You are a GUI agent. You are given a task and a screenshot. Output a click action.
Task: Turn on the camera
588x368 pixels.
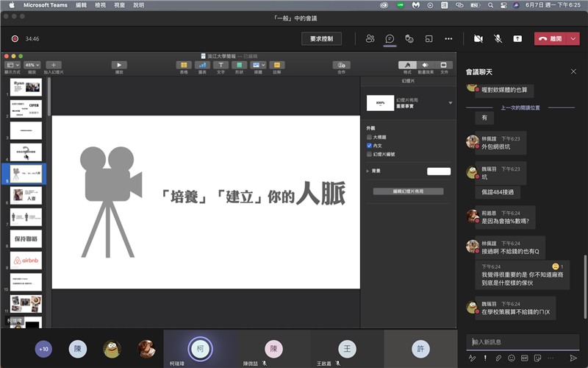pos(478,38)
